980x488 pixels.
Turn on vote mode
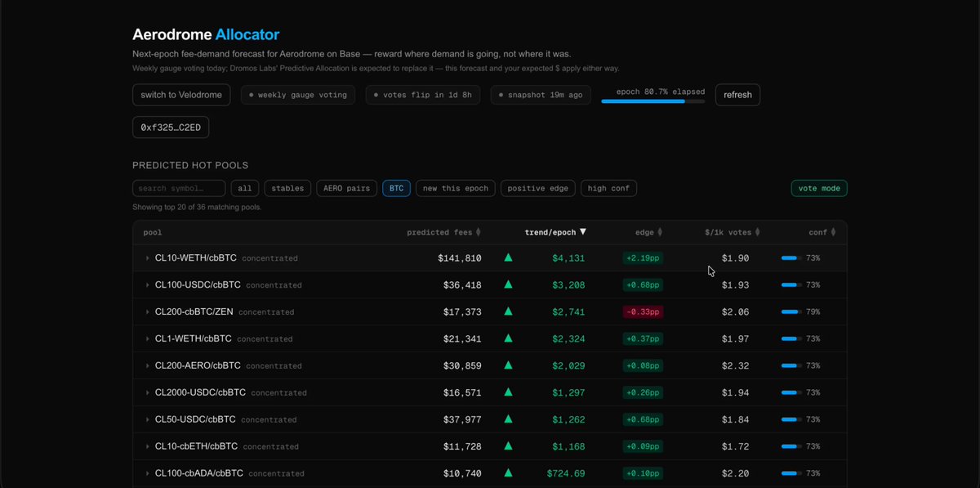pos(819,188)
